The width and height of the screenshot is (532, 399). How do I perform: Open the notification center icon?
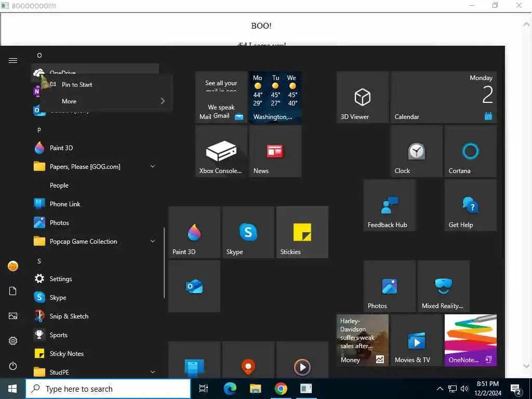coord(516,389)
